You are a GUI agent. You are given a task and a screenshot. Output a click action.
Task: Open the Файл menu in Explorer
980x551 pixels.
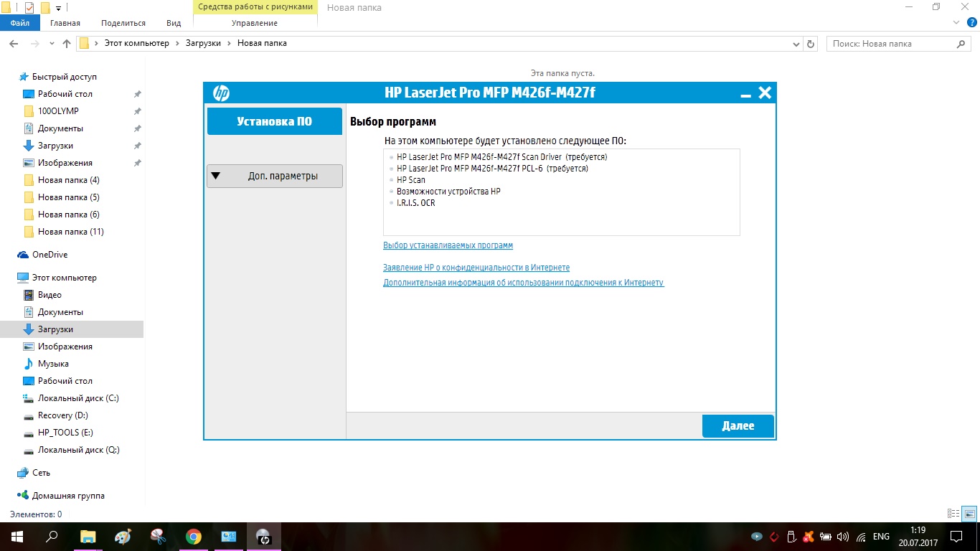click(x=20, y=23)
